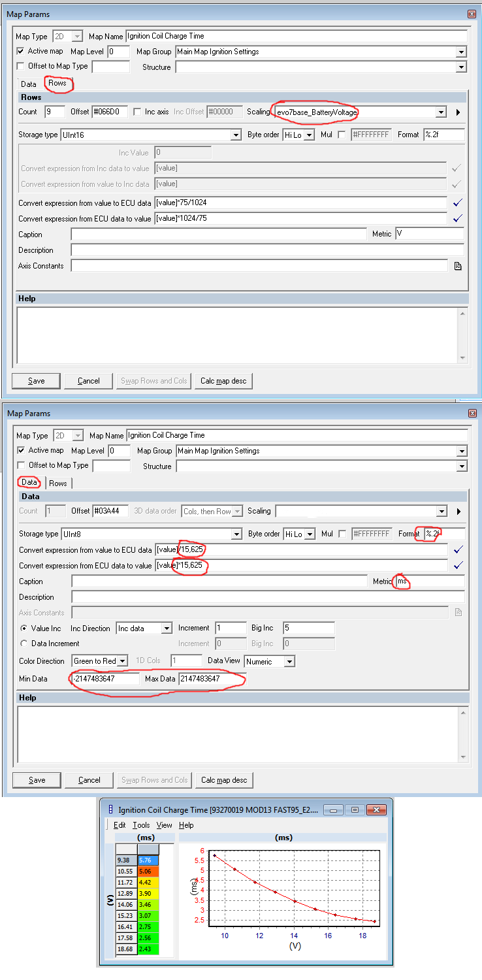482x980 pixels.
Task: Open the Tools menu in graph window
Action: point(141,825)
